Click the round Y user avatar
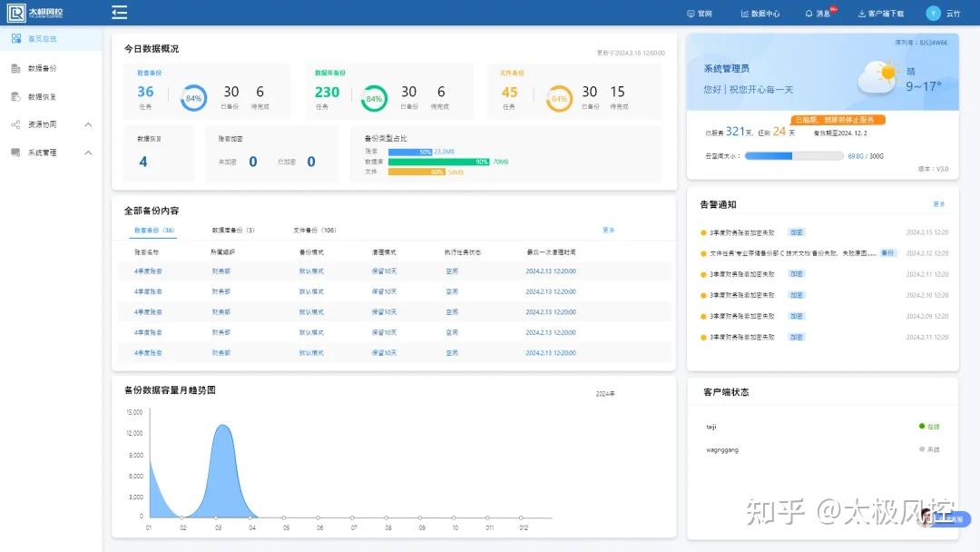The width and height of the screenshot is (980, 552). 933,13
